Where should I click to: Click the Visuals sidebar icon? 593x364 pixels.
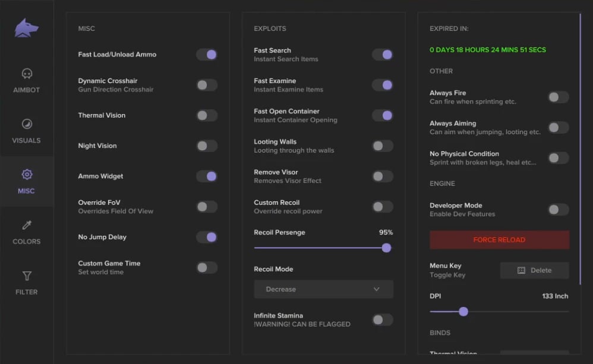coord(27,124)
